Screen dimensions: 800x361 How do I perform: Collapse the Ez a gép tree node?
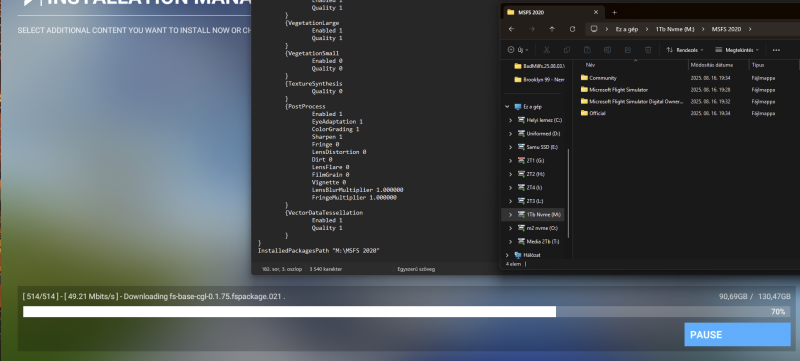pyautogui.click(x=507, y=107)
